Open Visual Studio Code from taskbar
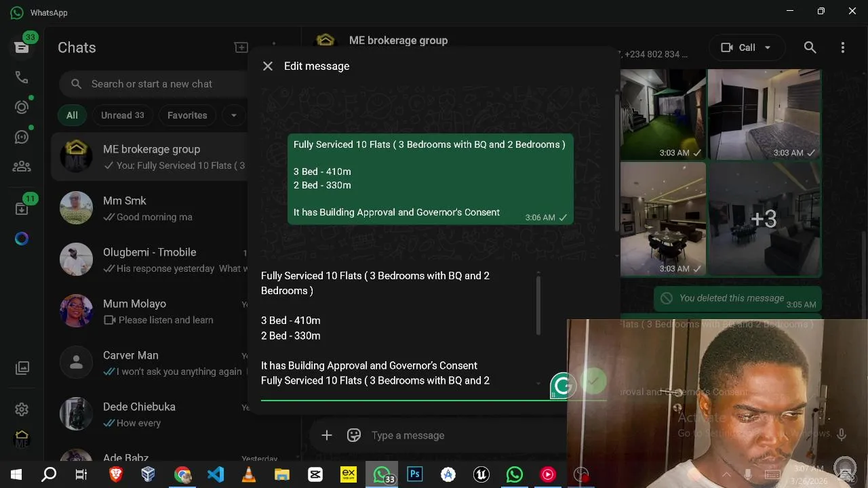This screenshot has height=488, width=868. point(216,474)
